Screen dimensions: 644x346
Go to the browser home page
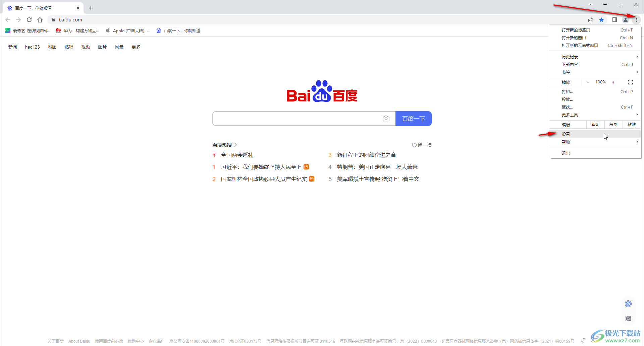(40, 20)
